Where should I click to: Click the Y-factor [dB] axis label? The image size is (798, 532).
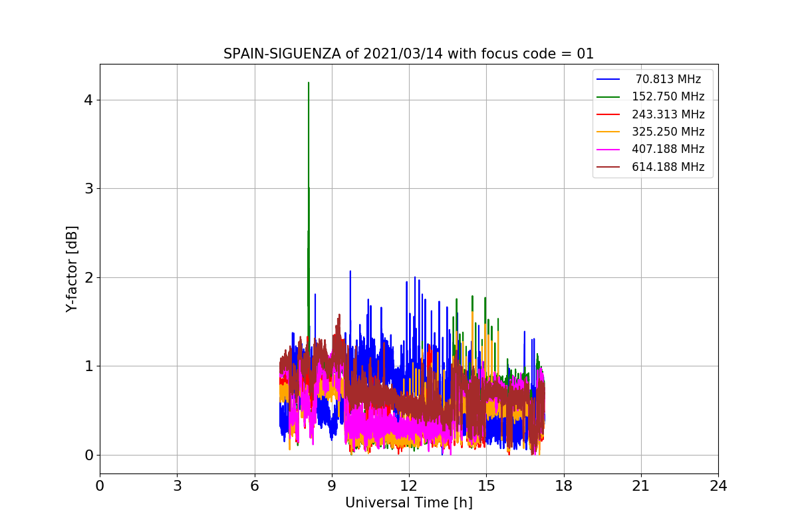point(72,269)
